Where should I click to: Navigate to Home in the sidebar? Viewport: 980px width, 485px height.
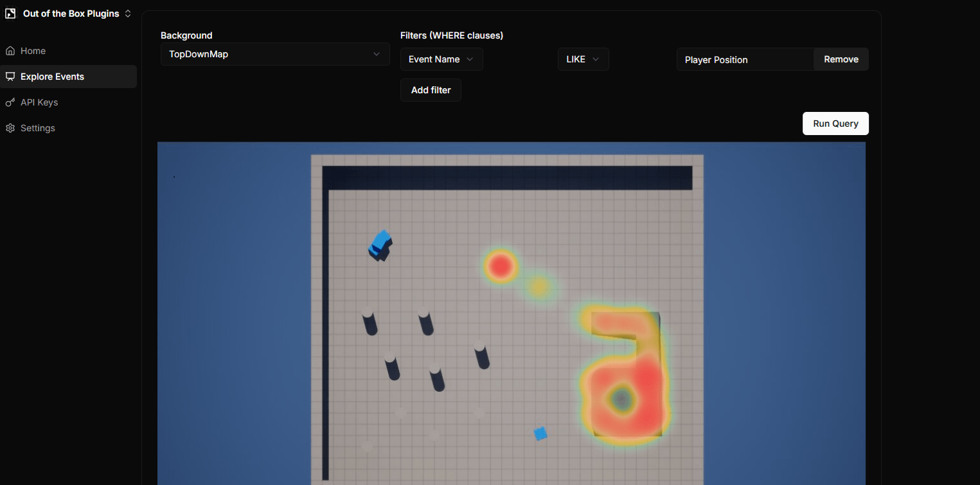[x=33, y=50]
